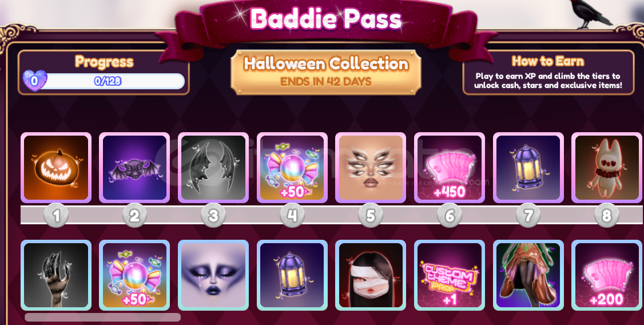644x325 pixels.
Task: Claim the +450 pink cash reward
Action: 450,168
